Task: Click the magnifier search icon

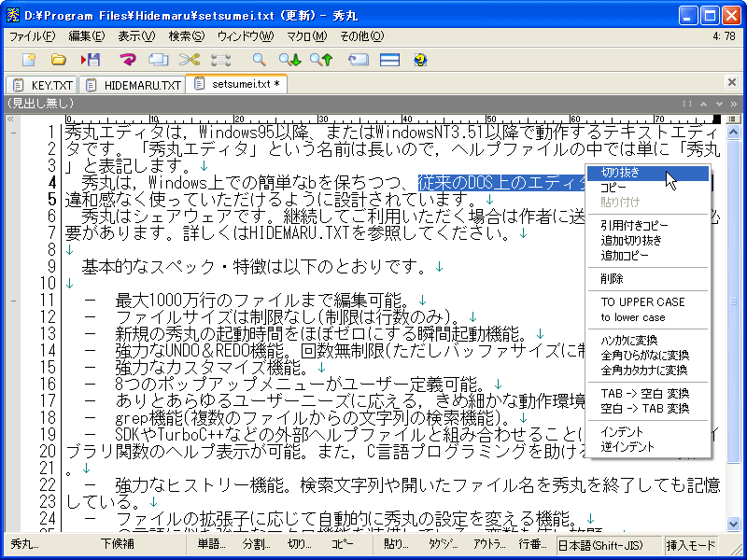Action: (259, 60)
